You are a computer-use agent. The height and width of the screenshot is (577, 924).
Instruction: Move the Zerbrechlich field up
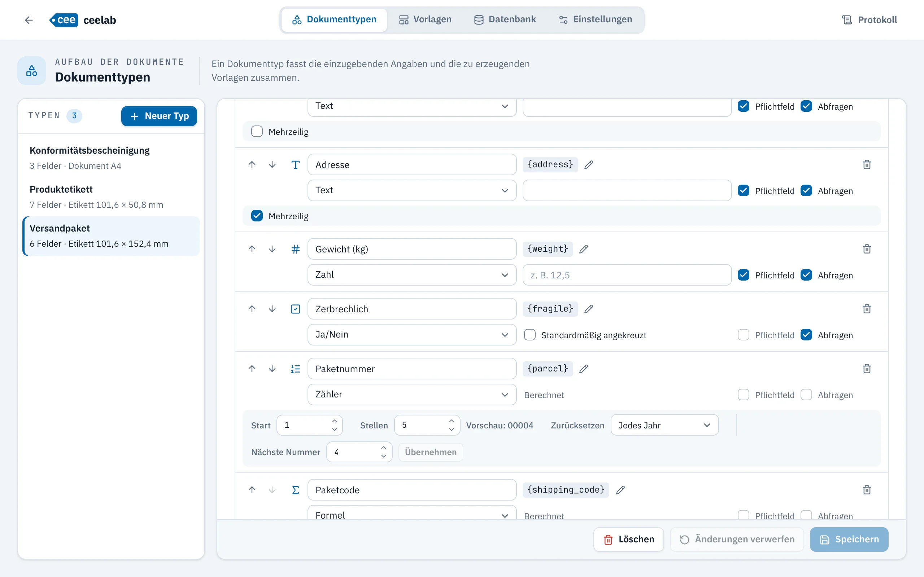point(252,309)
